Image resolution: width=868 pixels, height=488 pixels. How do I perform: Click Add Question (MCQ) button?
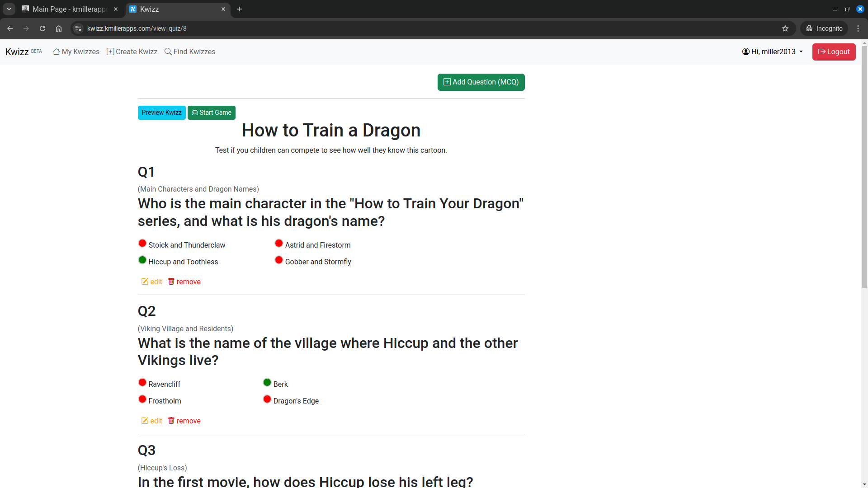tap(481, 82)
